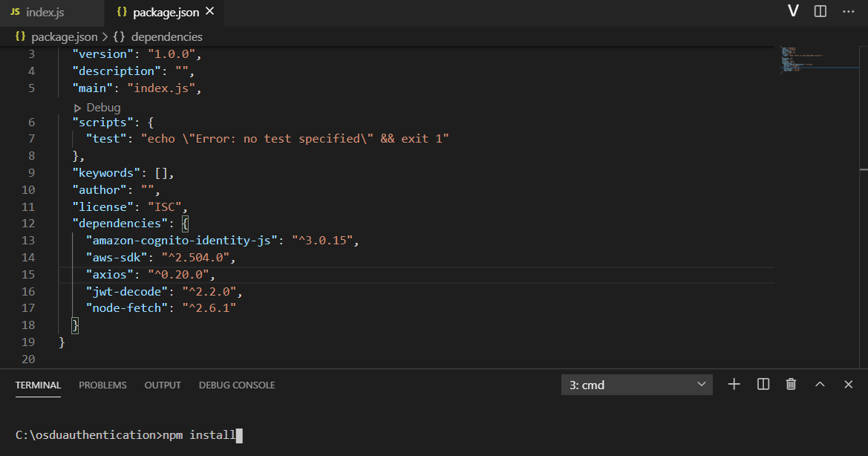Click the "test" key on line 7

106,138
